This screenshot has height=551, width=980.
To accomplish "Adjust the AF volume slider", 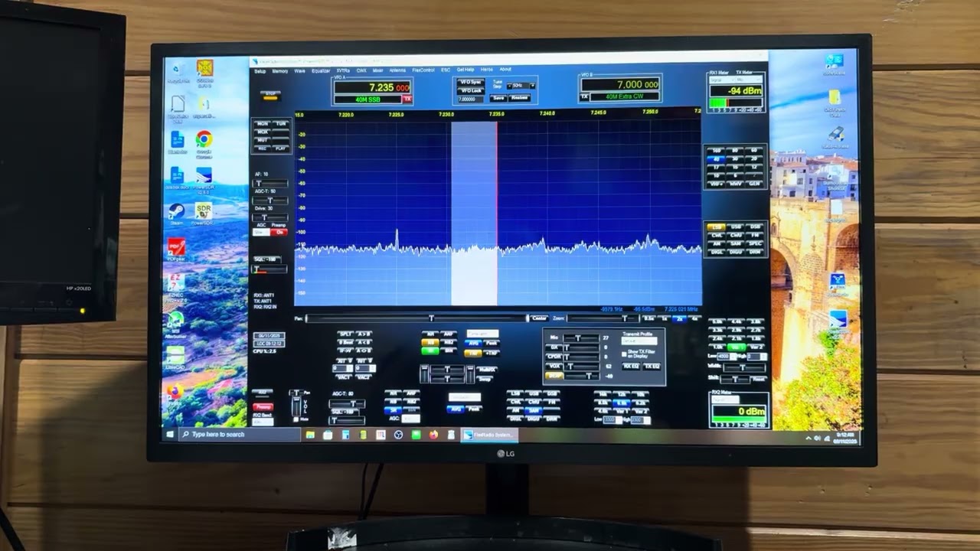I will pos(270,184).
